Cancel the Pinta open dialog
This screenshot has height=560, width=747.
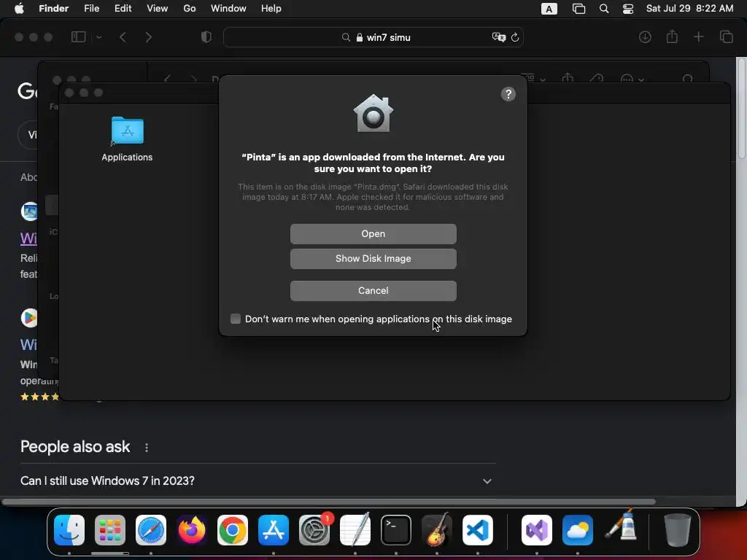(373, 290)
